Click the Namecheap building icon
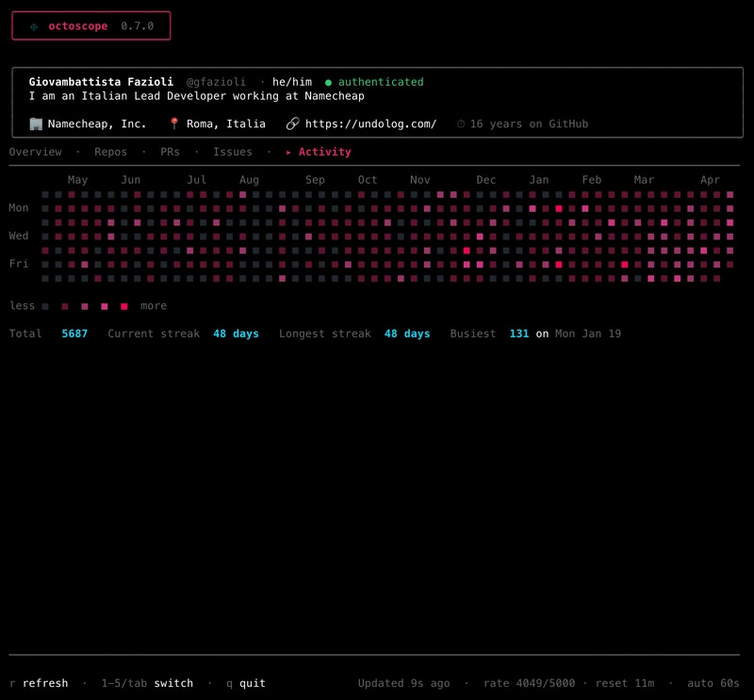The width and height of the screenshot is (754, 700). click(x=36, y=124)
